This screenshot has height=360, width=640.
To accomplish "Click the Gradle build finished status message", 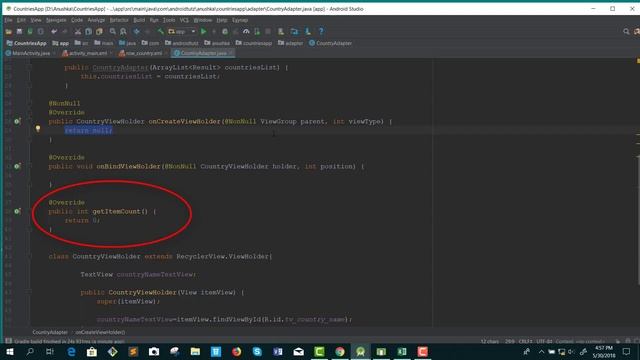I will point(69,341).
